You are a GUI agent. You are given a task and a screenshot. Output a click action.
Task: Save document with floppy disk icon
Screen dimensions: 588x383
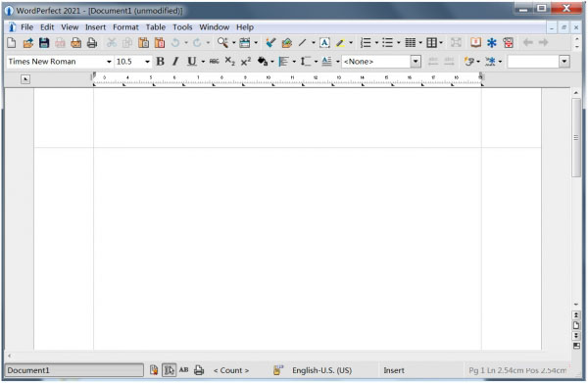coord(44,43)
